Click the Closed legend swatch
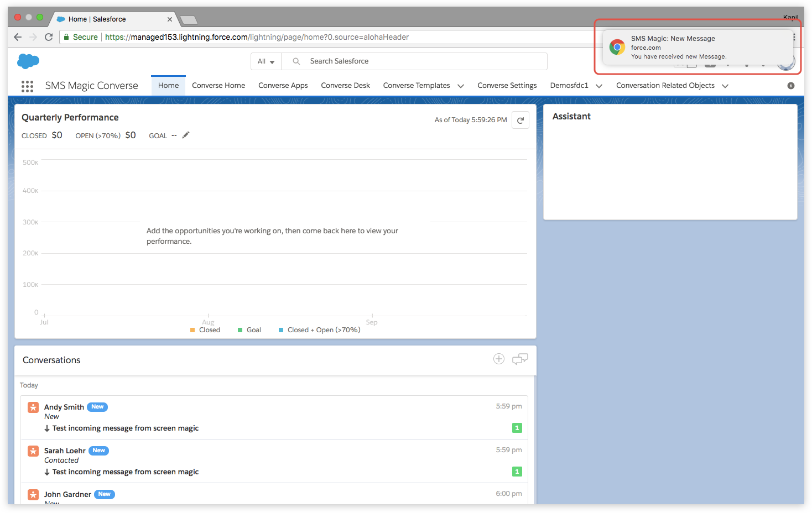The width and height of the screenshot is (812, 513). tap(192, 330)
